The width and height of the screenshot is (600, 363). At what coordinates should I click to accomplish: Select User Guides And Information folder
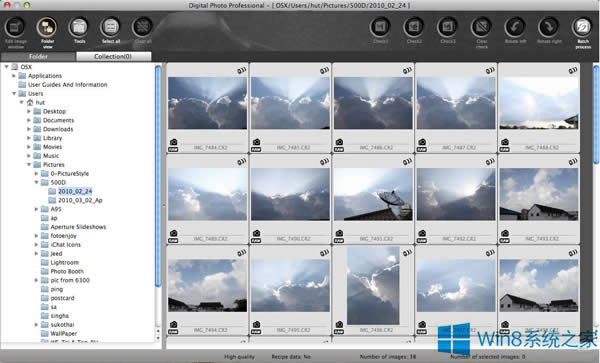point(67,85)
